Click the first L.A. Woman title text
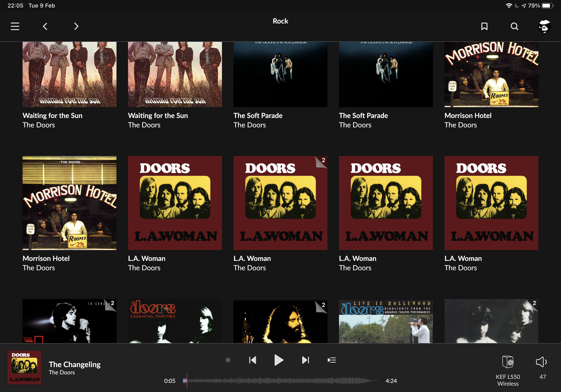This screenshot has width=561, height=392. (147, 258)
